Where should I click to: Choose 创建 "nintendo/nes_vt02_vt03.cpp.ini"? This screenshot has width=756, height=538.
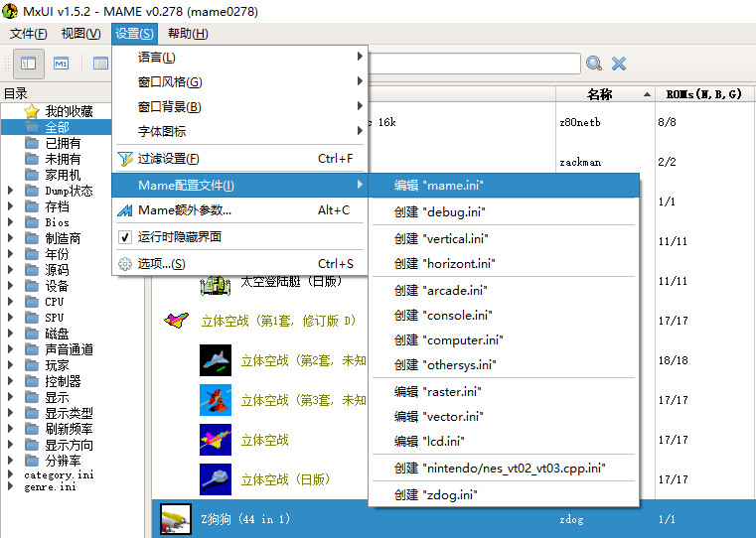click(504, 469)
